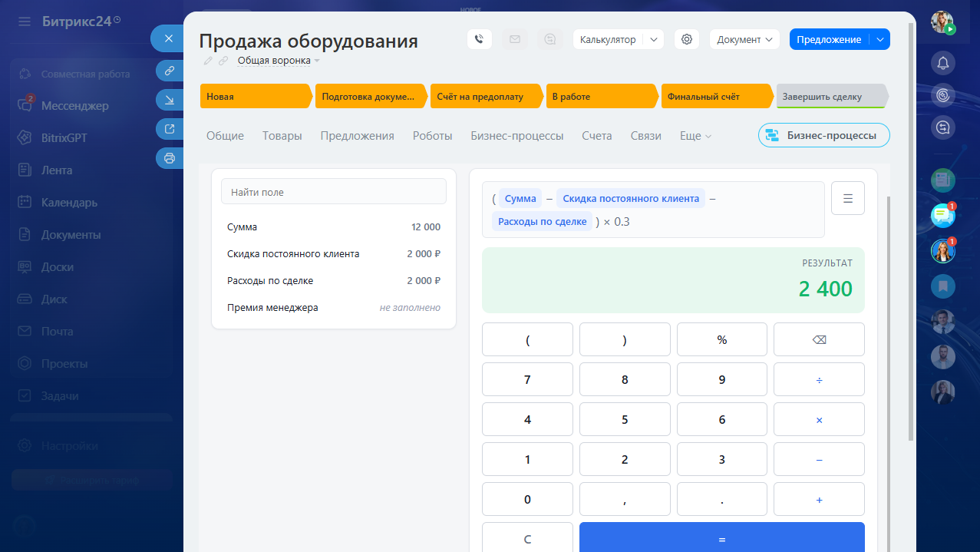Open the blue bookmark icon in right panel
The width and height of the screenshot is (980, 552).
pos(943,286)
